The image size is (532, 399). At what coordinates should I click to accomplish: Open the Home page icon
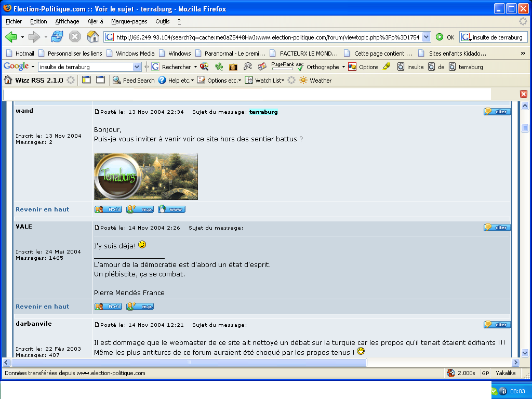92,37
